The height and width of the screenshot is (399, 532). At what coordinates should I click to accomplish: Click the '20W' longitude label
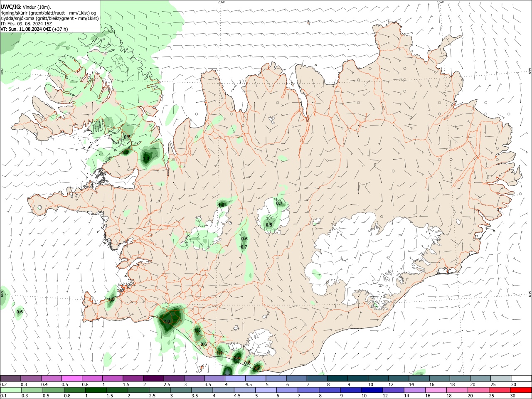[221, 2]
